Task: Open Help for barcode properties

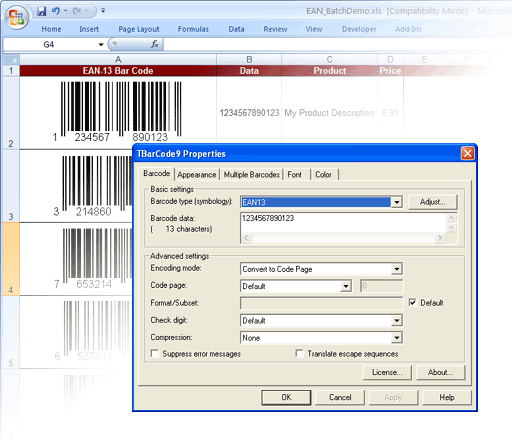Action: tap(447, 397)
